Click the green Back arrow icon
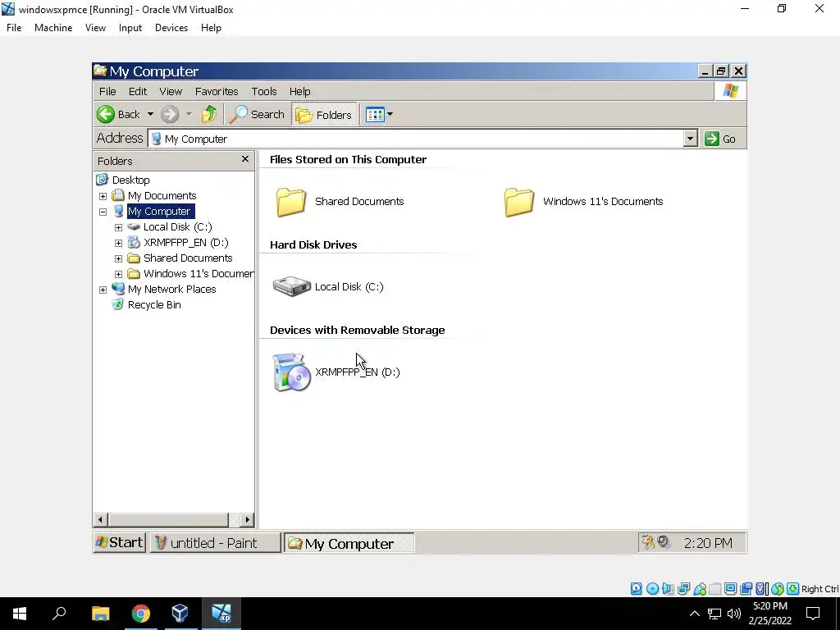Screen dimensions: 840x630 coord(106,114)
